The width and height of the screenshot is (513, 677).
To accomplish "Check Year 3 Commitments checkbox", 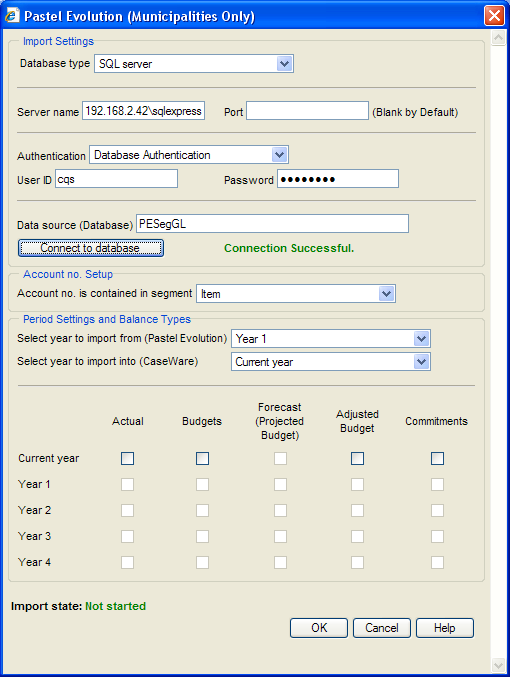I will [x=437, y=536].
